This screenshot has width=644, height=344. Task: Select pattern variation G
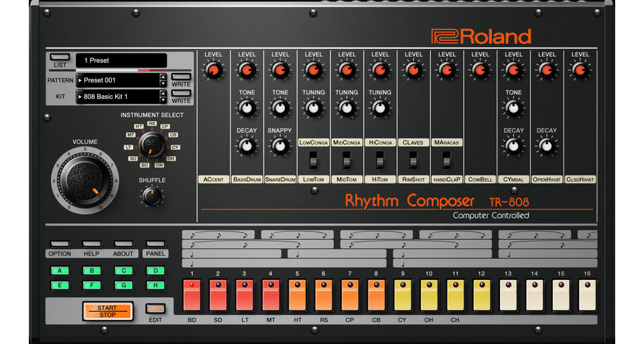(123, 285)
